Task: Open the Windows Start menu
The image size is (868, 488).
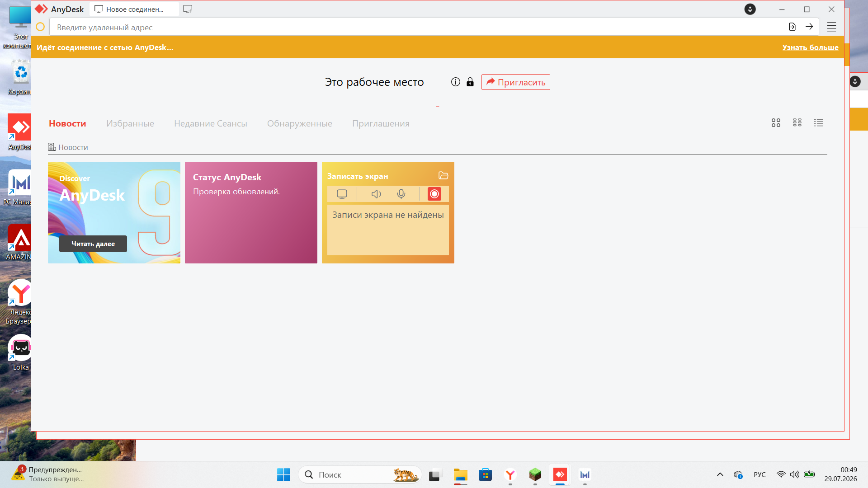Action: pyautogui.click(x=283, y=475)
